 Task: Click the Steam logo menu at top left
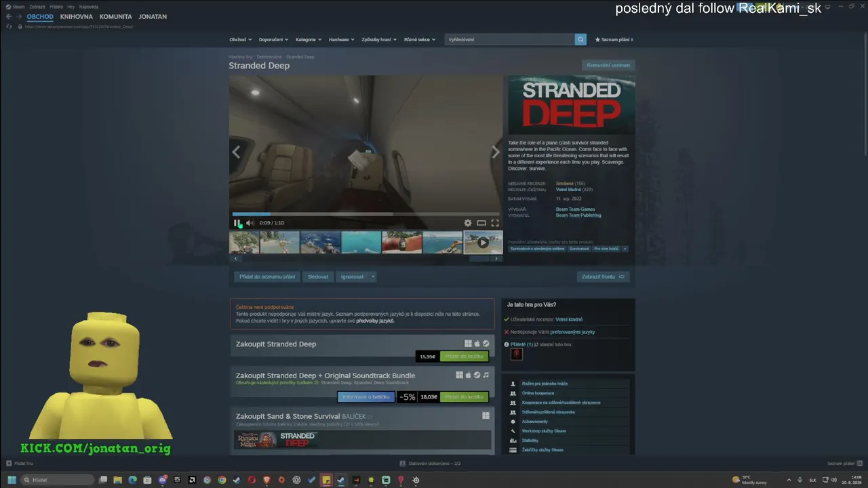[15, 7]
